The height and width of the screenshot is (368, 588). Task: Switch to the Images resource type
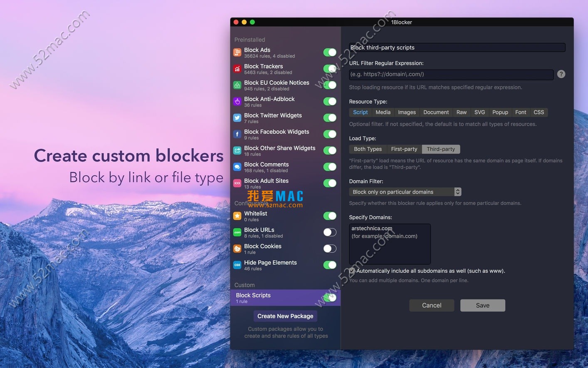[x=407, y=112]
